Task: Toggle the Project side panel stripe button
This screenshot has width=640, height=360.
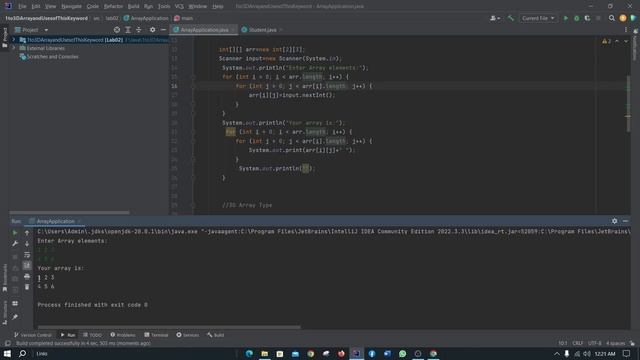Action: [x=4, y=38]
